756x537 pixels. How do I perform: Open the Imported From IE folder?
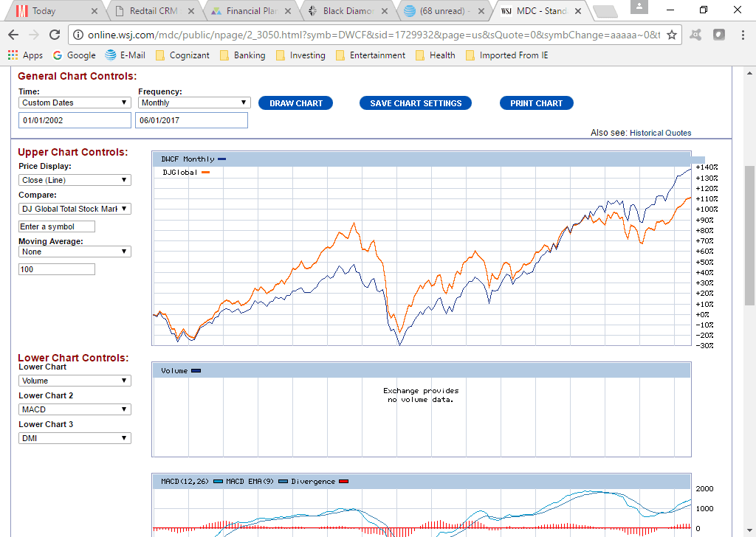507,55
